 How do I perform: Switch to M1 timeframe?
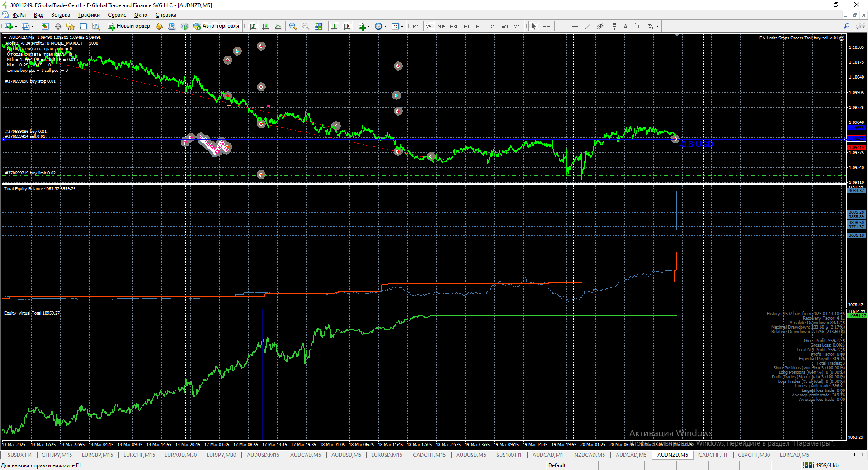tap(416, 26)
